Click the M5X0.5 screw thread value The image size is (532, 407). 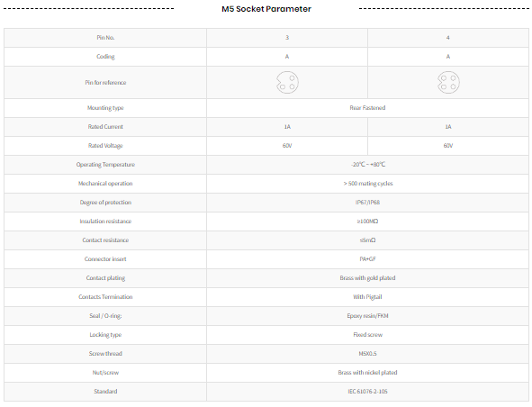[367, 354]
